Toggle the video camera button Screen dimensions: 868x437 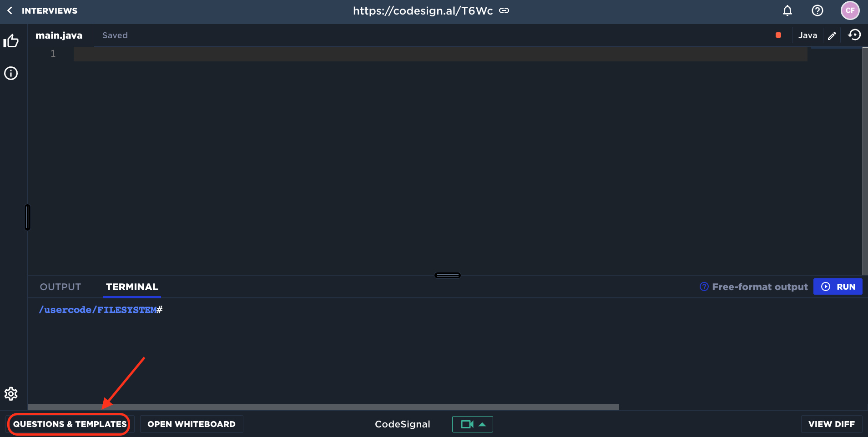466,424
